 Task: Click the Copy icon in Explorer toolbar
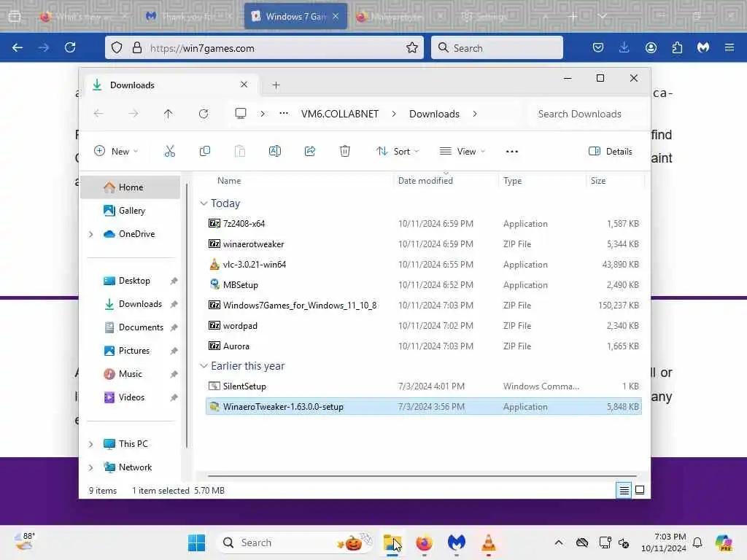(x=205, y=152)
